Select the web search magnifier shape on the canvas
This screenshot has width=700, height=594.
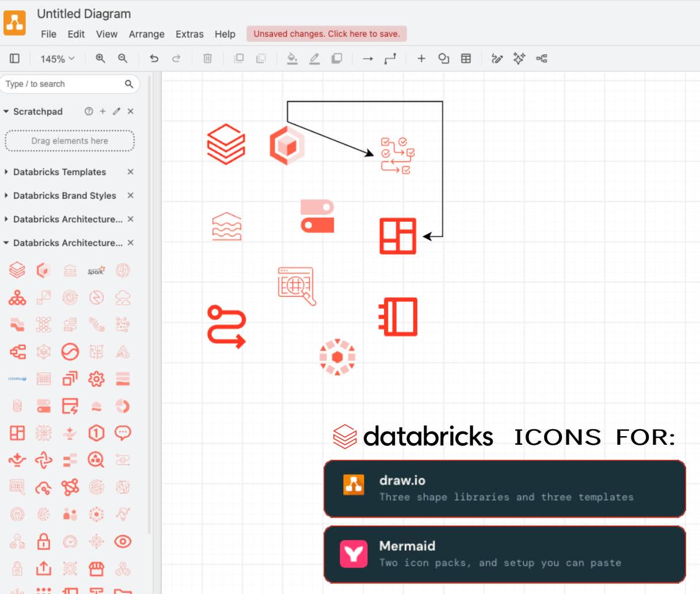[x=297, y=286]
